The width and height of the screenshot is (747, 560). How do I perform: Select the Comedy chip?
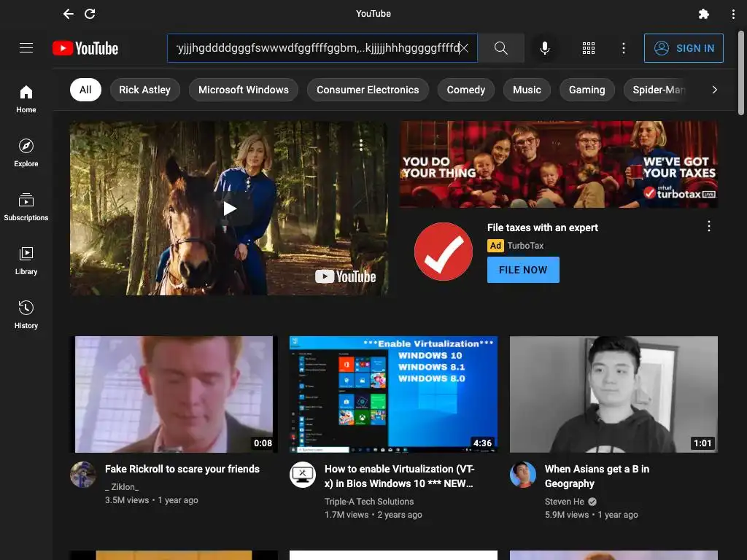(466, 90)
